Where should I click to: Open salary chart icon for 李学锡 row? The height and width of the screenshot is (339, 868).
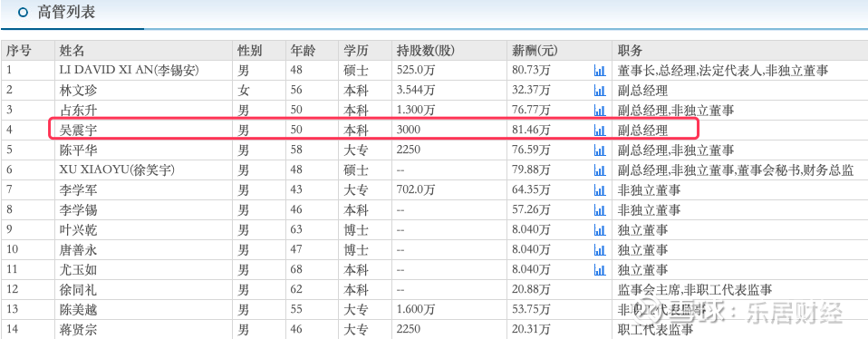click(600, 210)
